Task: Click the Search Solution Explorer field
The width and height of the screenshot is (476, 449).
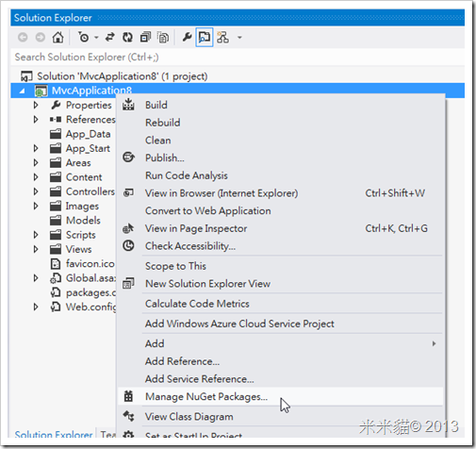Action: [238, 58]
